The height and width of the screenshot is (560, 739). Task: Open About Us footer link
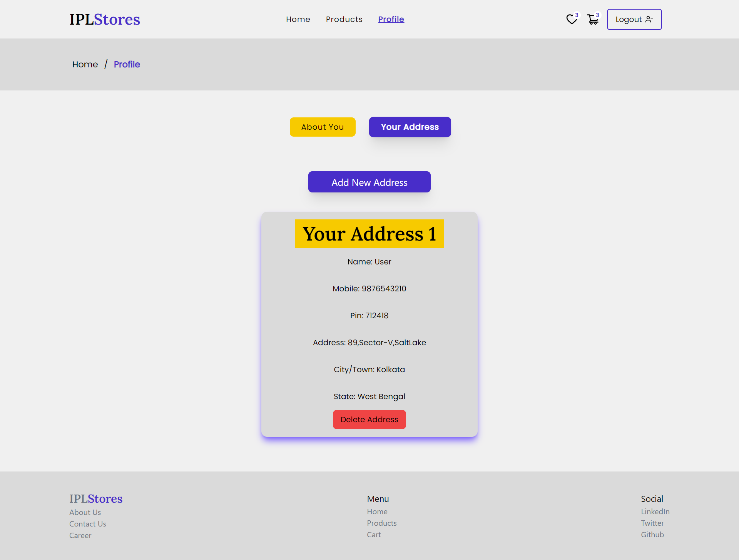click(x=85, y=512)
